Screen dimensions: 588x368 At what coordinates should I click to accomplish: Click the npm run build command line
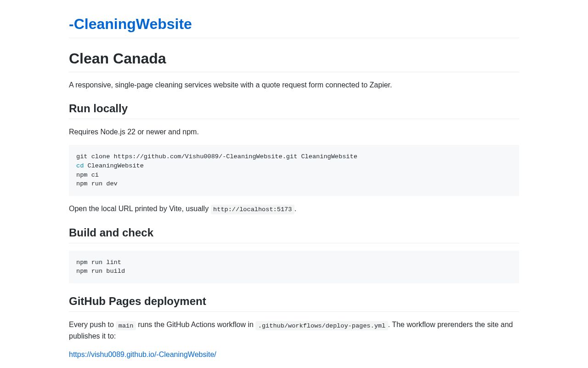pyautogui.click(x=101, y=271)
